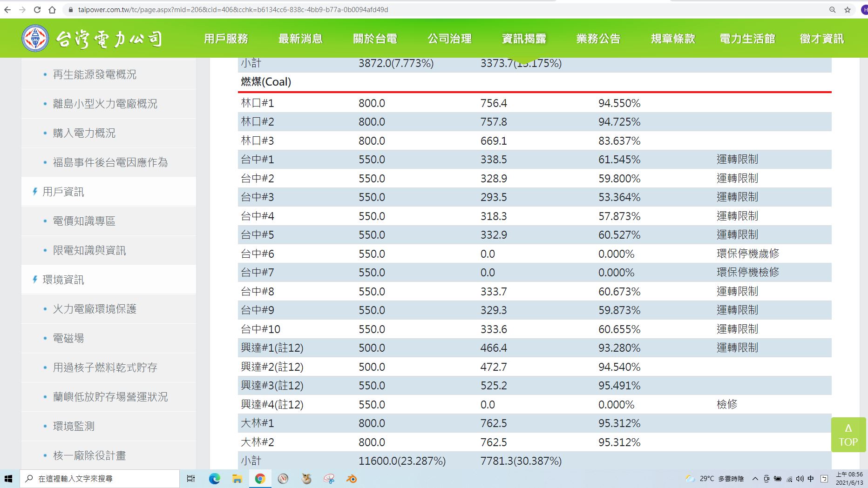Viewport: 868px width, 488px height.
Task: Open 火力電廠環境保護 sidebar link
Action: click(95, 309)
